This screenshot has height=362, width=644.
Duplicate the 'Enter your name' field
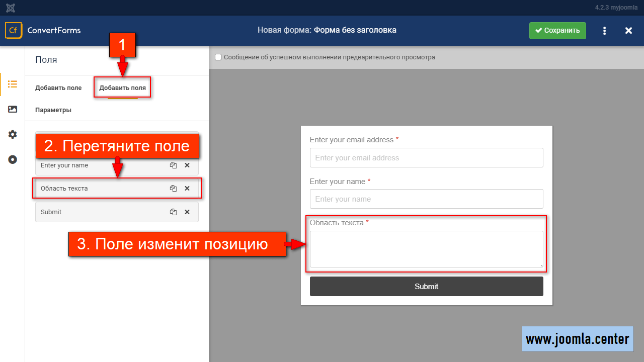173,165
